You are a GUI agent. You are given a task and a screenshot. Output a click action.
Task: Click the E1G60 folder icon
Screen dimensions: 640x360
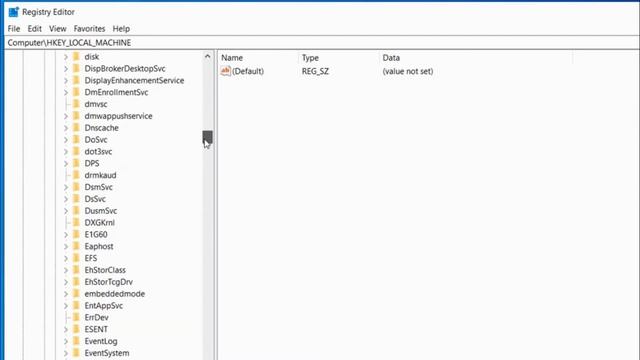[x=76, y=234]
